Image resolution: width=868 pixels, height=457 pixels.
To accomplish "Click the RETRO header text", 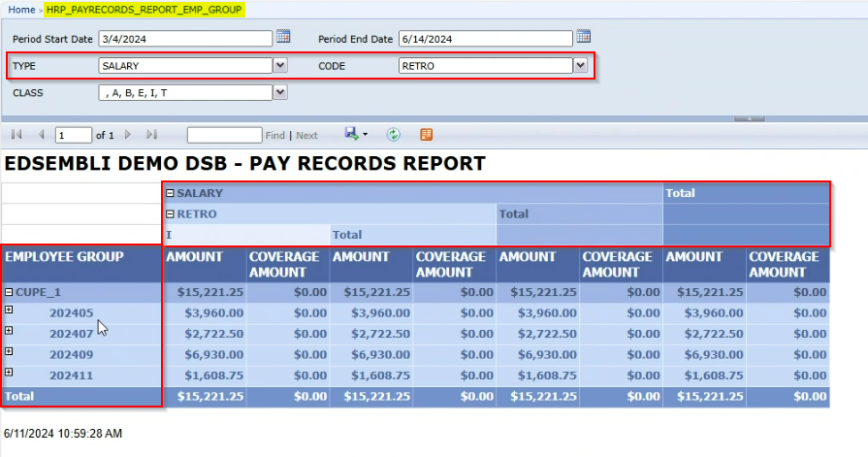I will (x=197, y=213).
